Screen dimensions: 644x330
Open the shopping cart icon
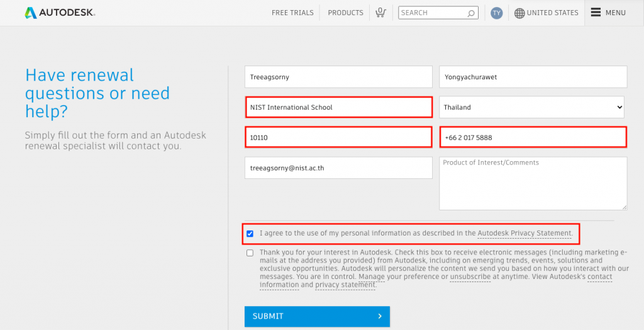point(380,13)
